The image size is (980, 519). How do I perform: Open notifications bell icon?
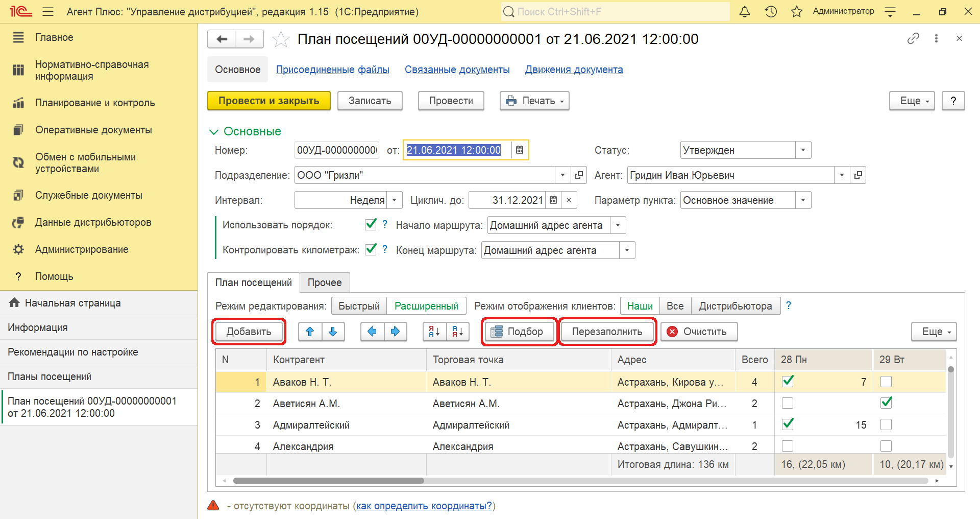[745, 12]
